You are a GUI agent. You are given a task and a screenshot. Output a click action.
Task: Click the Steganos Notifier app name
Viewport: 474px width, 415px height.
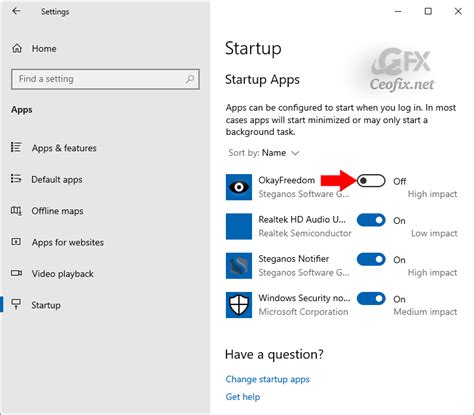coord(294,259)
